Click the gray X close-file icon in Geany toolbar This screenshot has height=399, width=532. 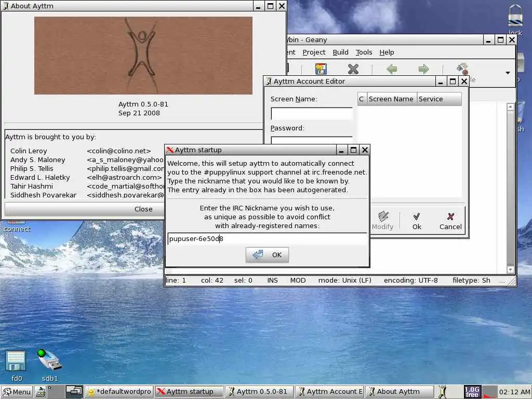click(353, 69)
